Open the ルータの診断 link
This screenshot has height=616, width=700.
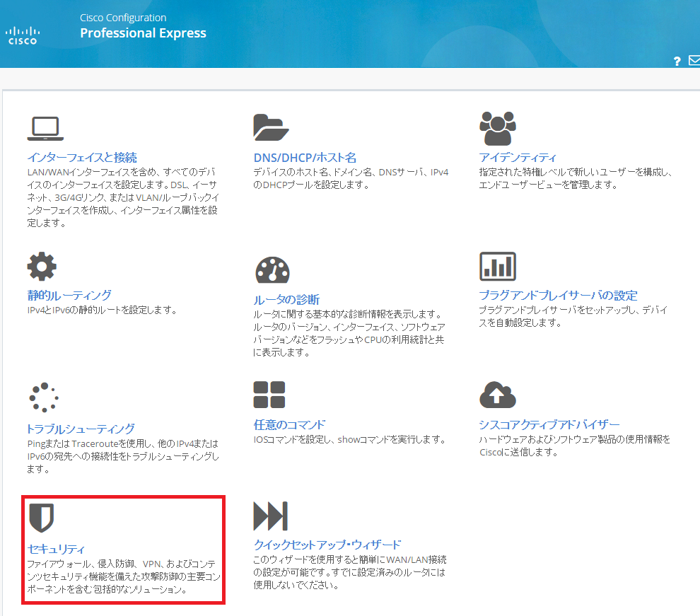[286, 300]
